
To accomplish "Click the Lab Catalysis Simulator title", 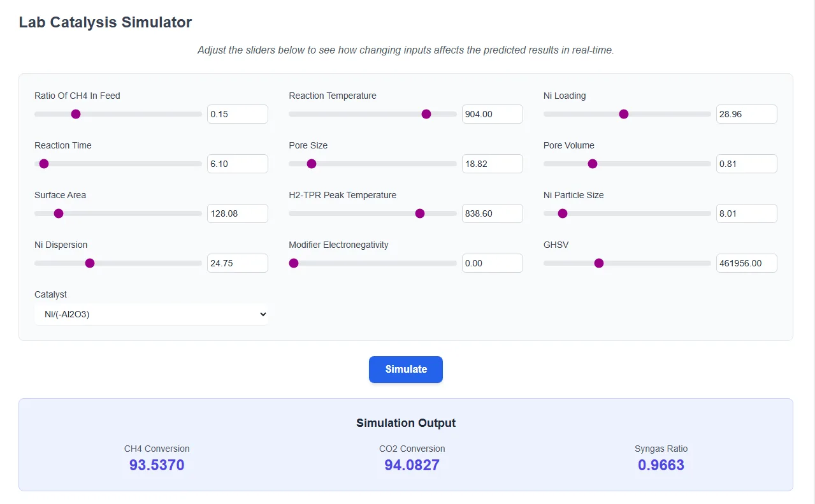I will pyautogui.click(x=105, y=22).
